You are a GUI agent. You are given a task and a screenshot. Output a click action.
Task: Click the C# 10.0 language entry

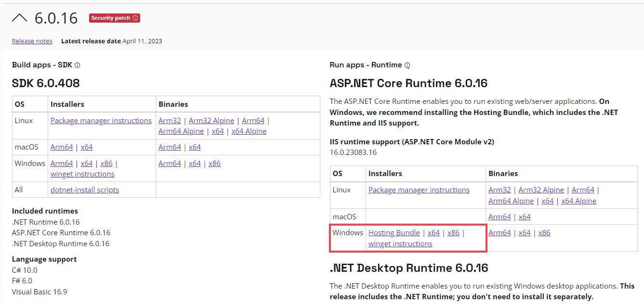pyautogui.click(x=25, y=270)
